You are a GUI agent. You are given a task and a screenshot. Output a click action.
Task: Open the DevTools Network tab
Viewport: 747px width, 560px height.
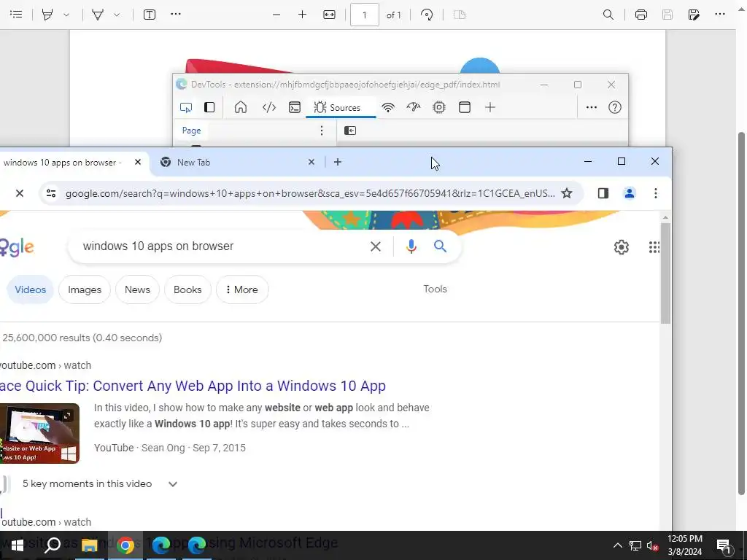pyautogui.click(x=388, y=108)
